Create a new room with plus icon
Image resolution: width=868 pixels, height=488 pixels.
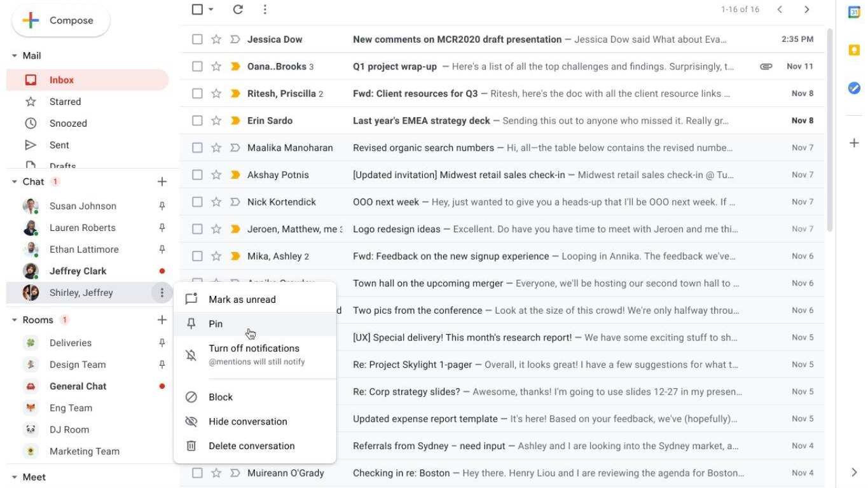(x=162, y=320)
